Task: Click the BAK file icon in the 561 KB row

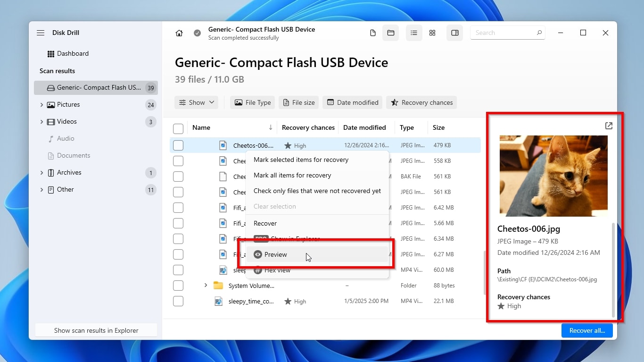Action: pyautogui.click(x=223, y=177)
